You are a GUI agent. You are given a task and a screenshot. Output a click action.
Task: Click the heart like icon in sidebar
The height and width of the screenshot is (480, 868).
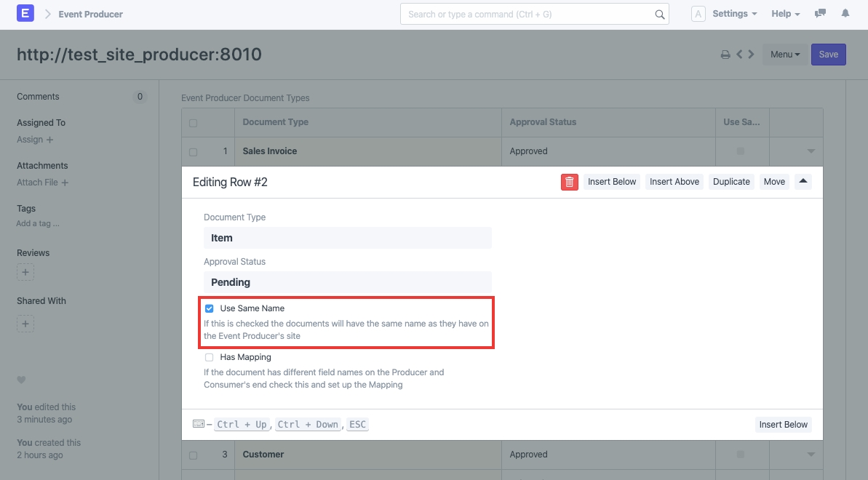click(21, 380)
